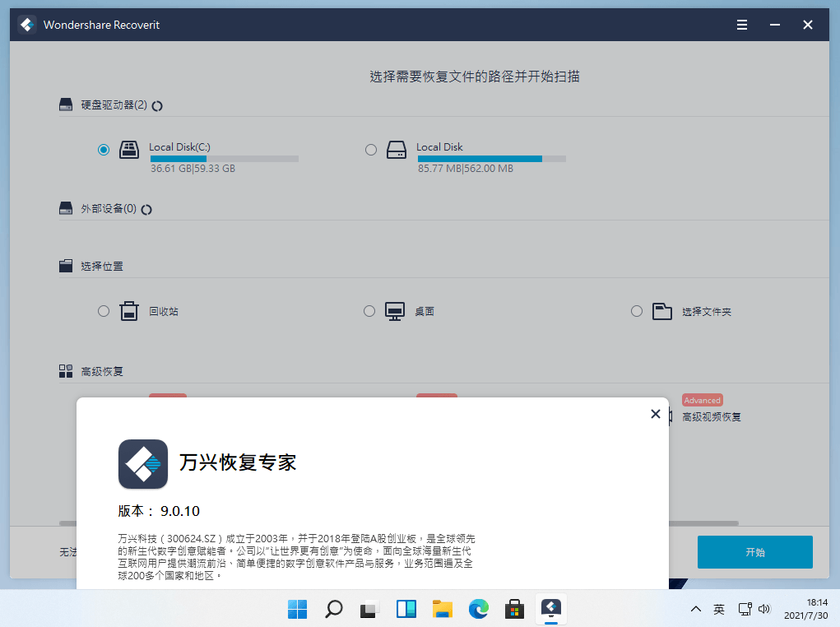Click the volume icon in system tray
The image size is (840, 627).
(764, 609)
